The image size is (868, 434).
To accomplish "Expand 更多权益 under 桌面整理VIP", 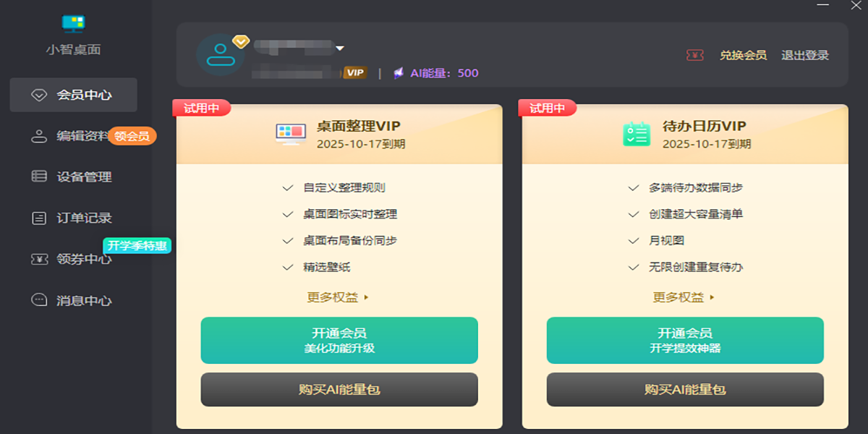I will point(339,297).
